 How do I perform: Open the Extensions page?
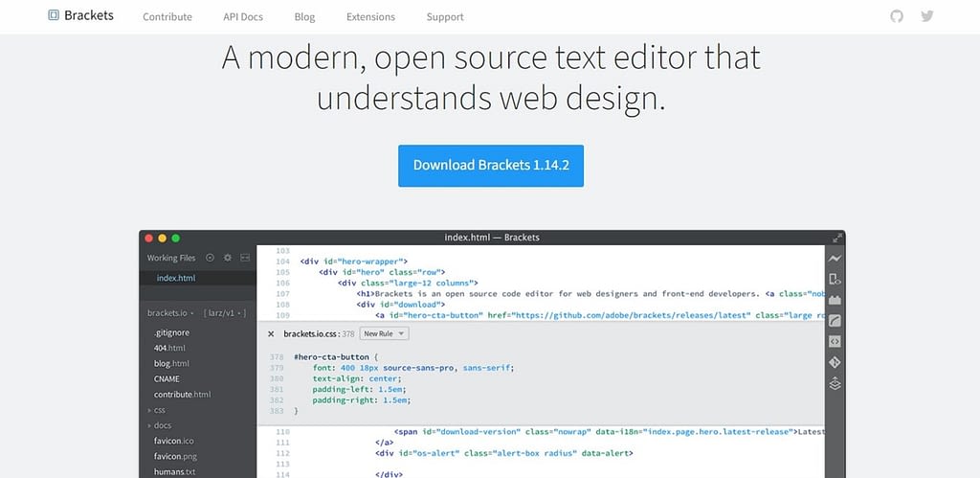pos(370,17)
